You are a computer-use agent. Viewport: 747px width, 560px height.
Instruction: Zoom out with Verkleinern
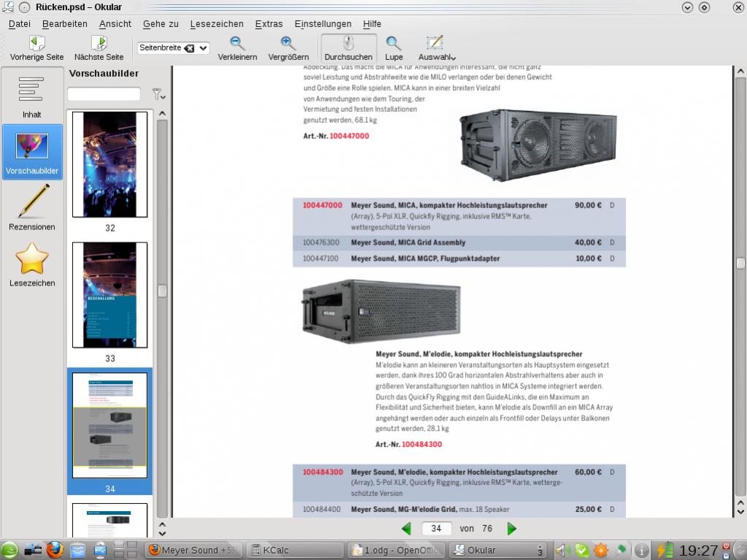(237, 48)
